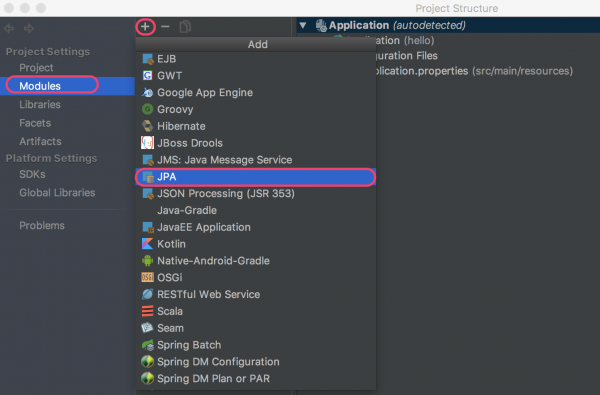Image resolution: width=600 pixels, height=395 pixels.
Task: Click the JBoss Drools icon
Action: click(148, 143)
